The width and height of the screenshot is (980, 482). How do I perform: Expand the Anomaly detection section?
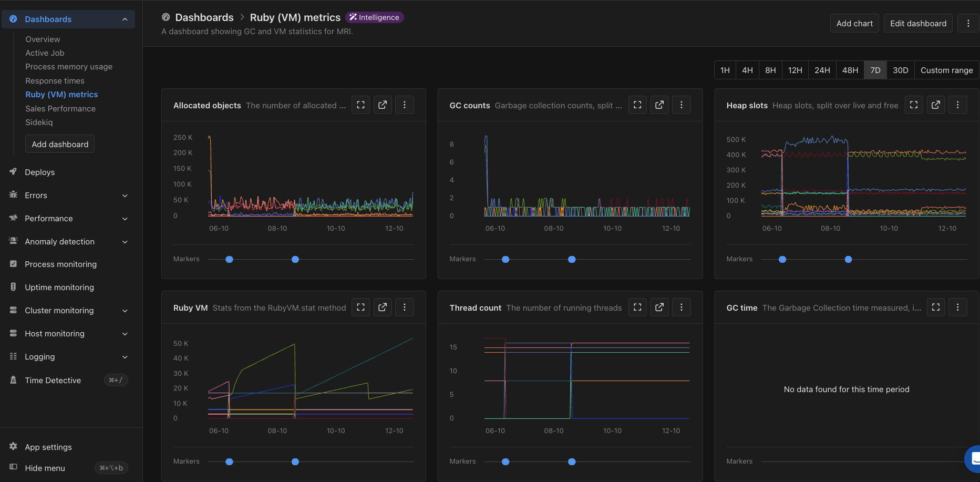(x=125, y=242)
